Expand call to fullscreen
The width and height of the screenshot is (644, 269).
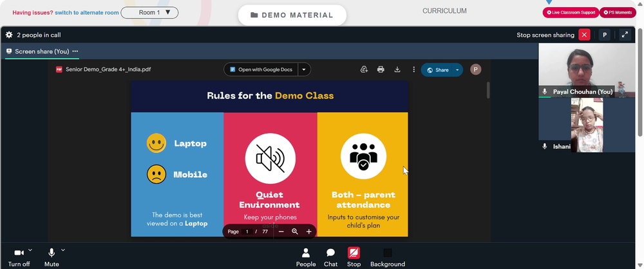(x=625, y=35)
